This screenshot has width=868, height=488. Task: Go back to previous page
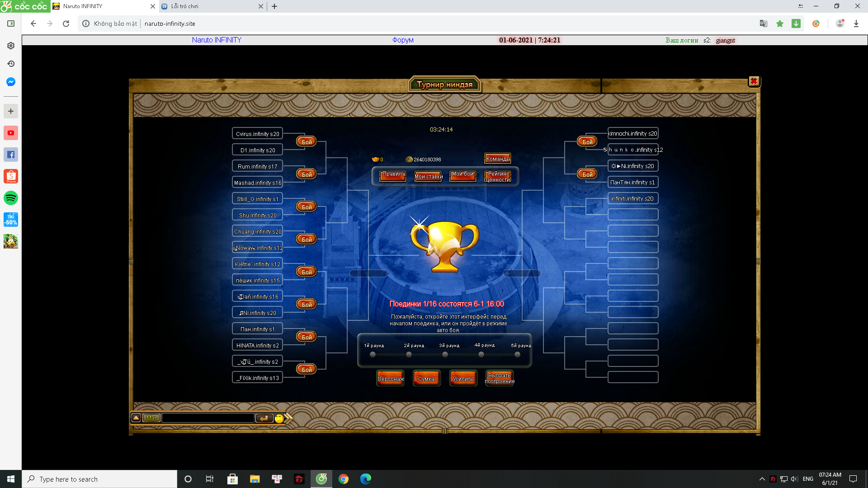click(33, 23)
